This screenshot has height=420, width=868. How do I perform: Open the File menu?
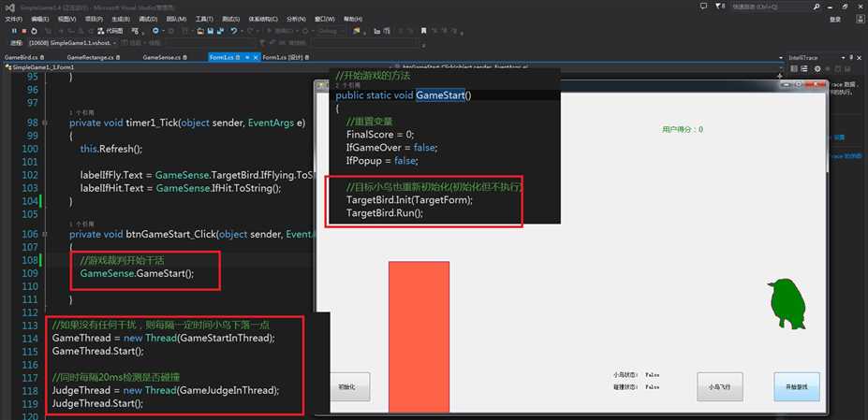[x=13, y=19]
